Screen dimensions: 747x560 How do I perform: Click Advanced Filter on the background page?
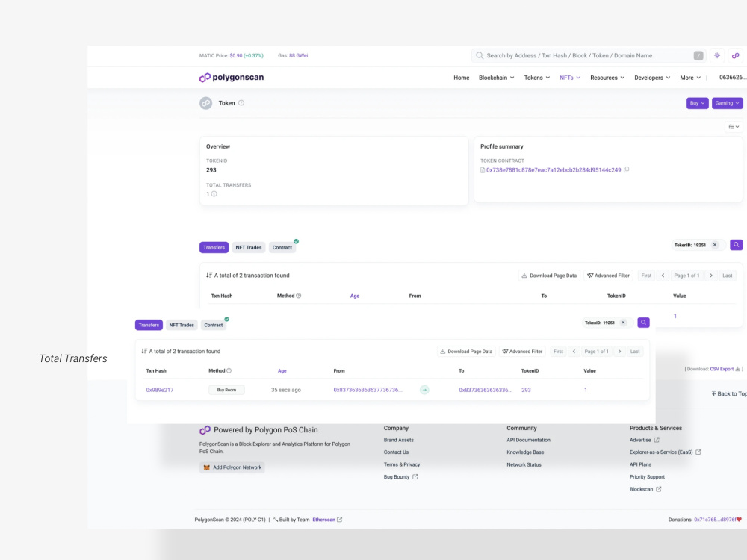(x=608, y=276)
